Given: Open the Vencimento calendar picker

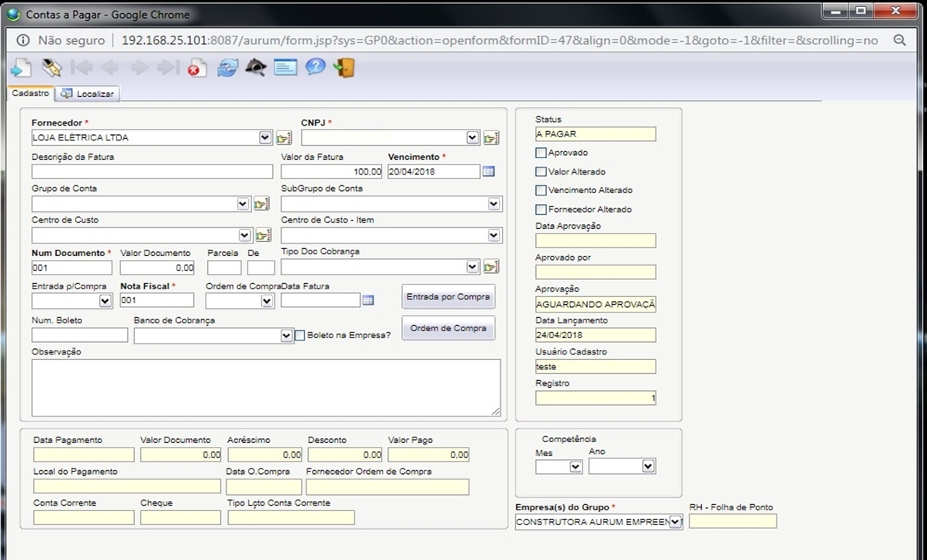Looking at the screenshot, I should coord(489,171).
